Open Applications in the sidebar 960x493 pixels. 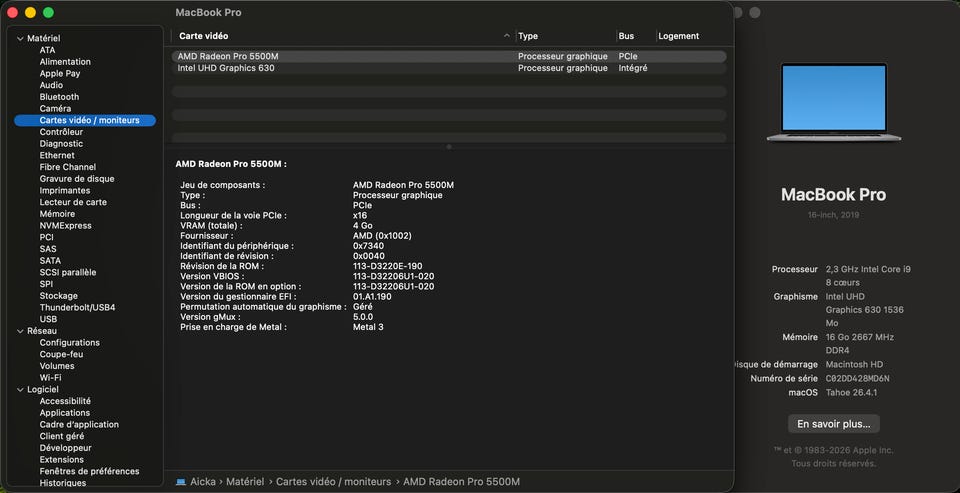(65, 413)
